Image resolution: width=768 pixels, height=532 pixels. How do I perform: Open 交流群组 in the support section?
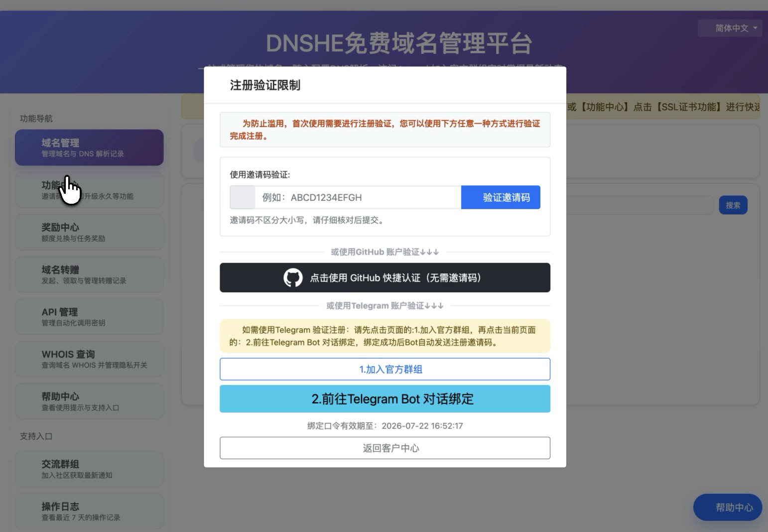(x=89, y=469)
